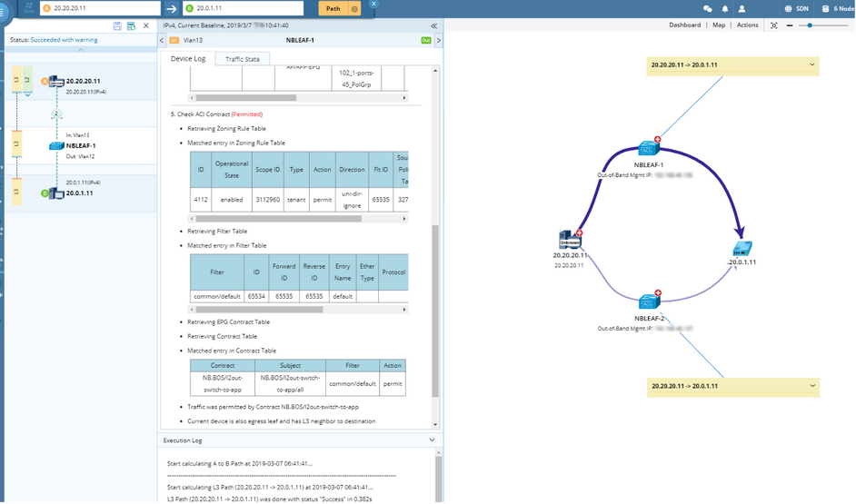Click the L2 green block for 20.20.20.11
Screen dimensions: 856x504
27,80
